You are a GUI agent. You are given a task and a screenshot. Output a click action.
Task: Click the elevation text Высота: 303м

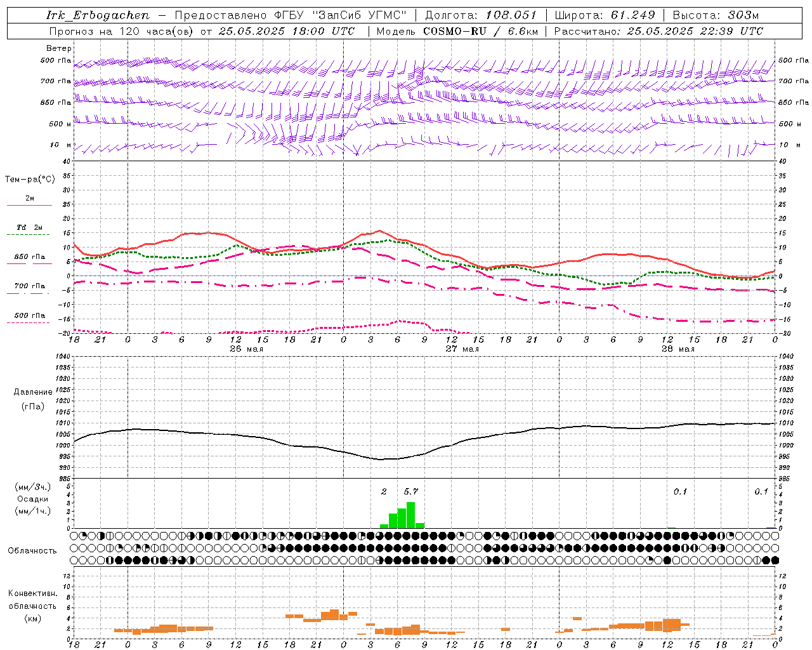pos(716,15)
